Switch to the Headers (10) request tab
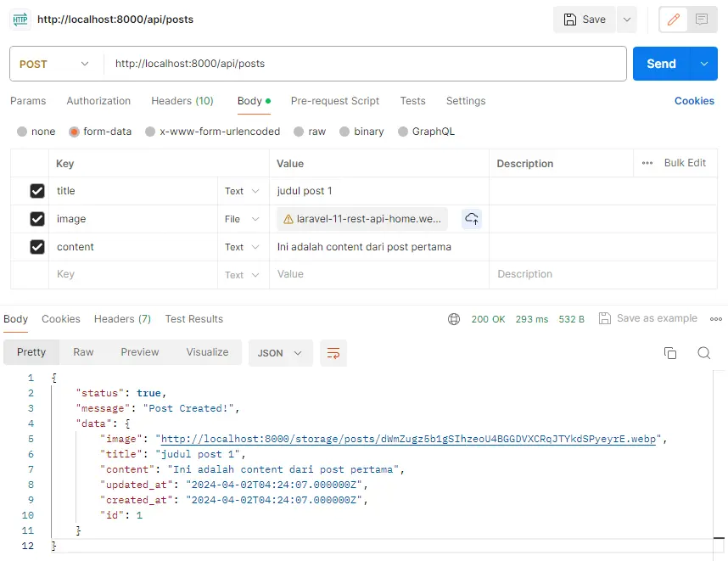 182,101
